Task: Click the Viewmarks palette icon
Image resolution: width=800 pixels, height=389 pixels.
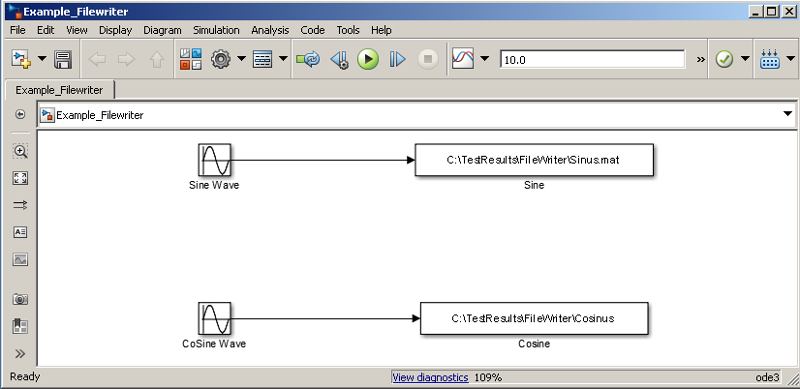Action: point(20,326)
